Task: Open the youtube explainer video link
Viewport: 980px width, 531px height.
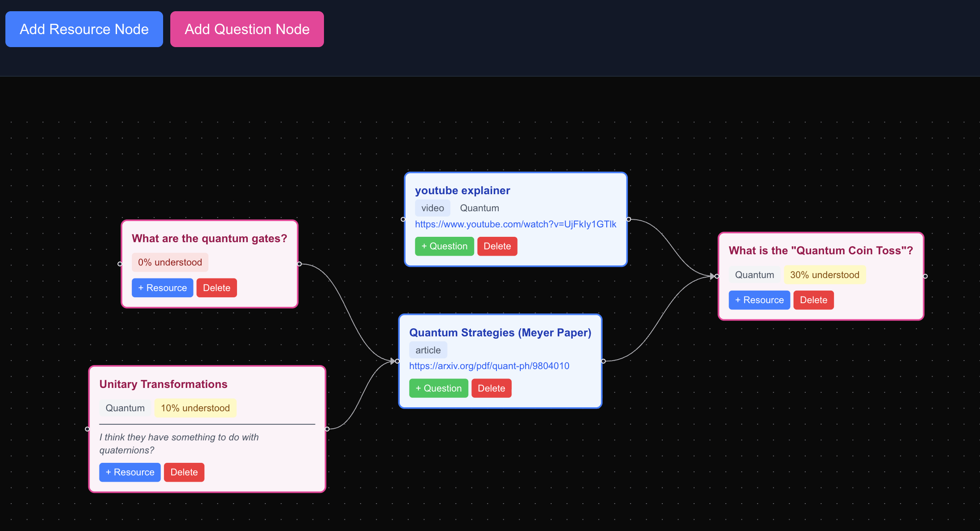Action: tap(515, 224)
